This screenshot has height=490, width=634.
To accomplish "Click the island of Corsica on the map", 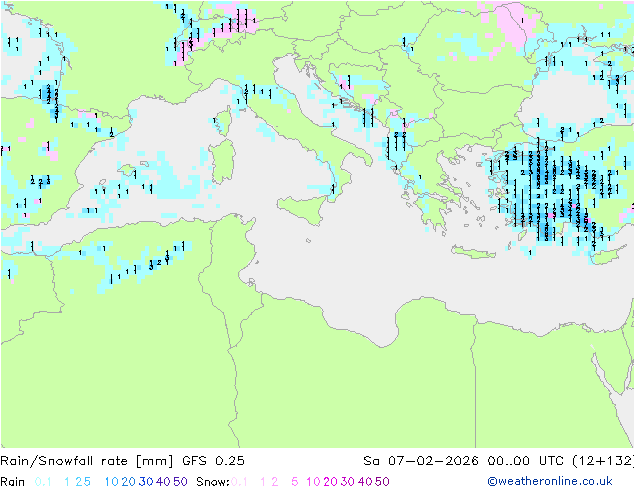I will [x=224, y=122].
